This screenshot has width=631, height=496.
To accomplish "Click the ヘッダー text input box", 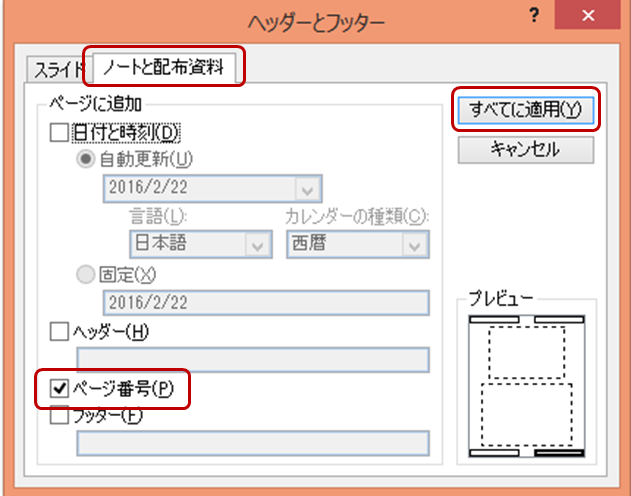I will tap(253, 359).
